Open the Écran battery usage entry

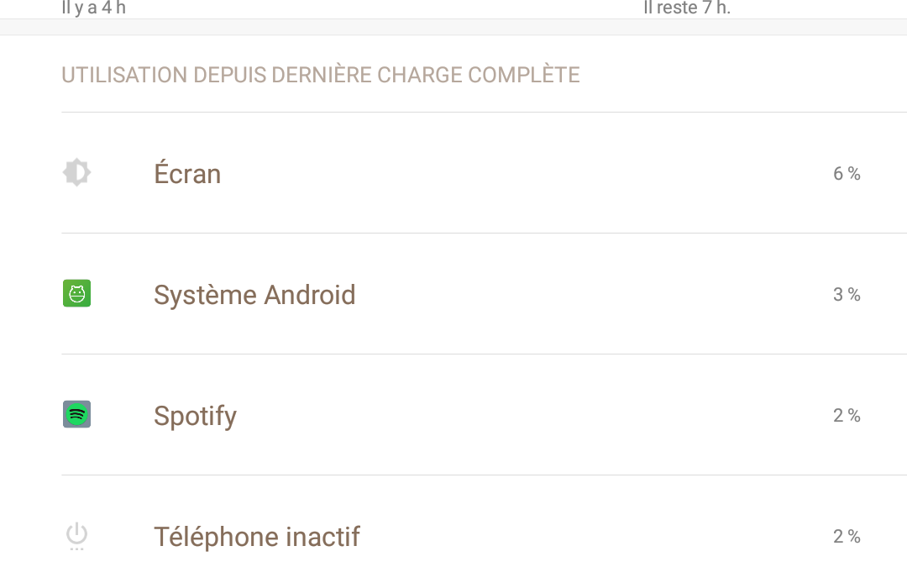point(485,173)
